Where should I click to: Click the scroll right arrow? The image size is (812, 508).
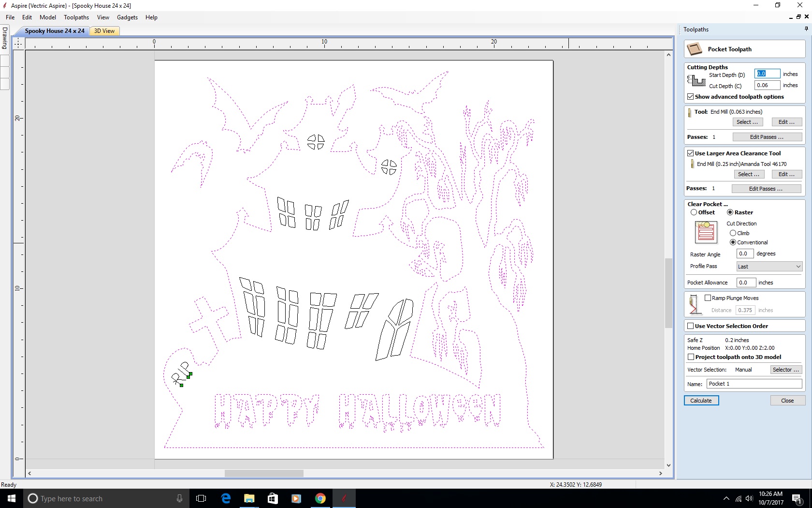660,474
